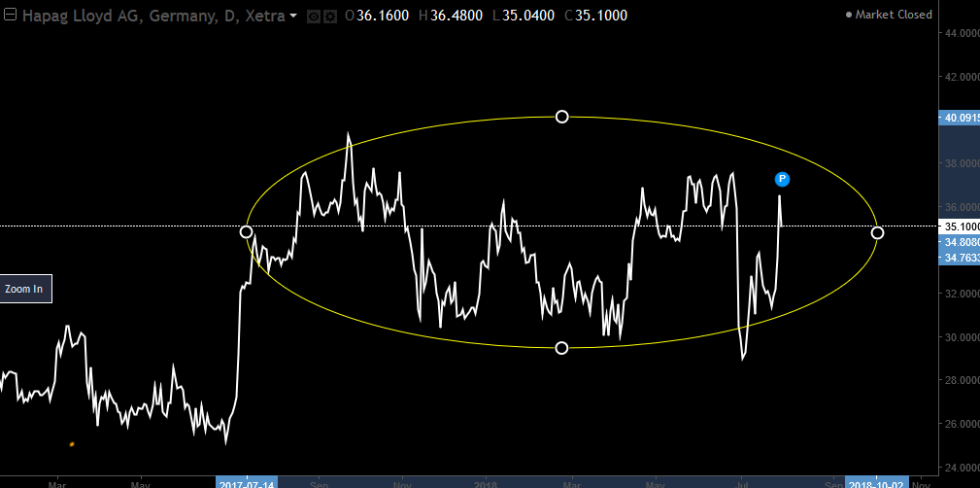Collapse the chart legend minus box

[x=10, y=16]
